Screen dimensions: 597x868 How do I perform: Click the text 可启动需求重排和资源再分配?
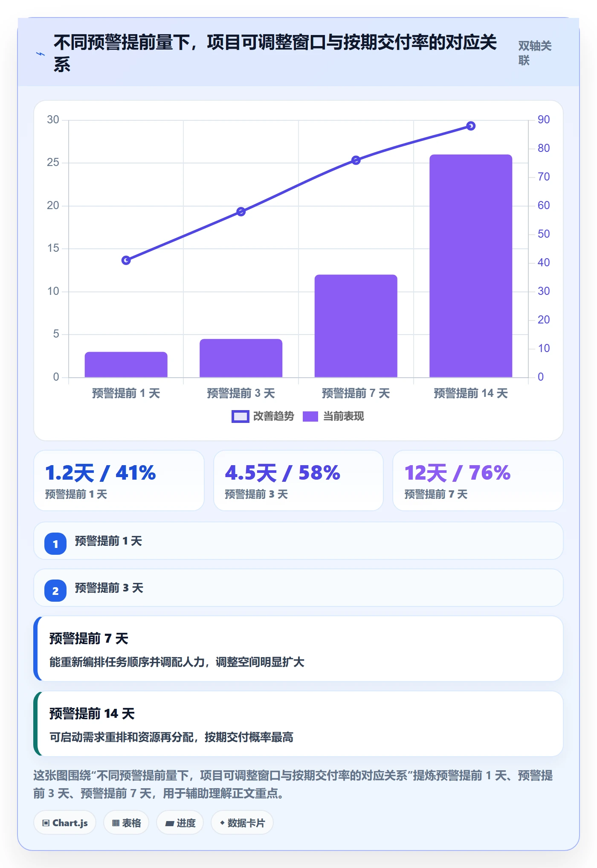pos(122,737)
